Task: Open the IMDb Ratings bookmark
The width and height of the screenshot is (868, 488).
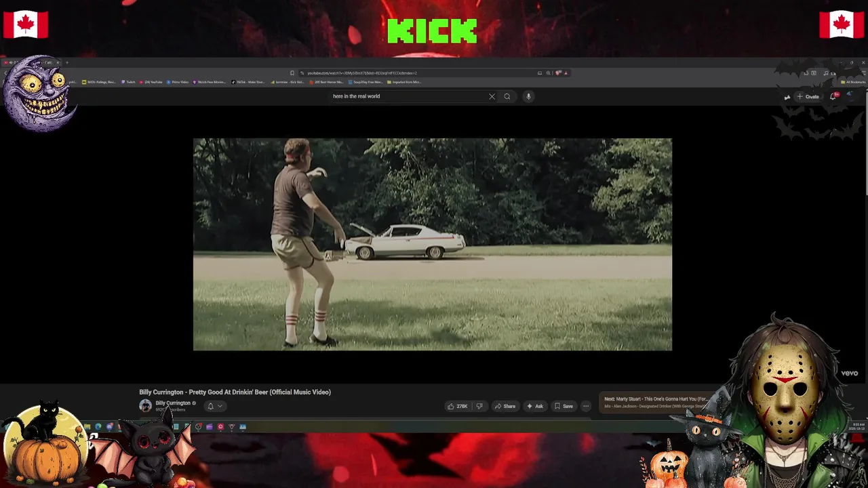Action: click(99, 82)
